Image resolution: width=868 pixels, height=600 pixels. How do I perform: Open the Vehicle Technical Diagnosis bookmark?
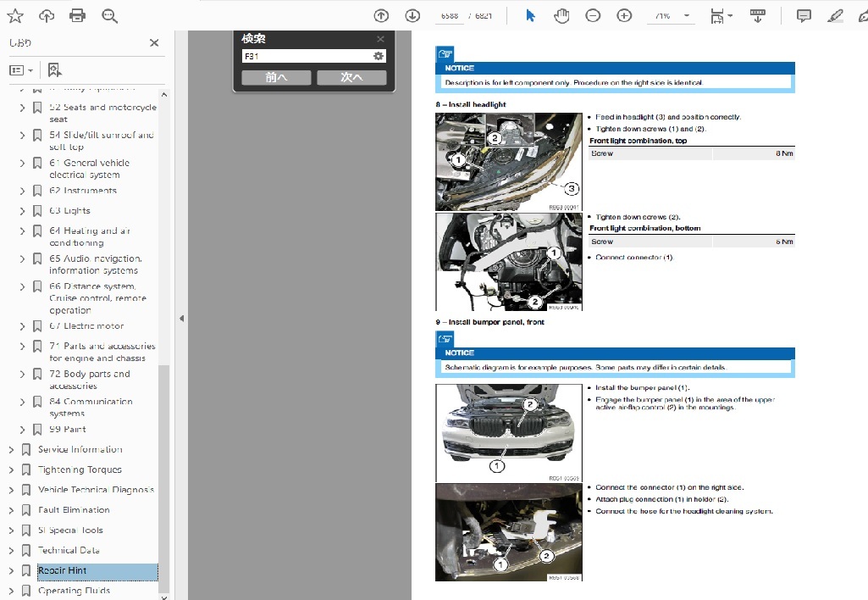[96, 490]
